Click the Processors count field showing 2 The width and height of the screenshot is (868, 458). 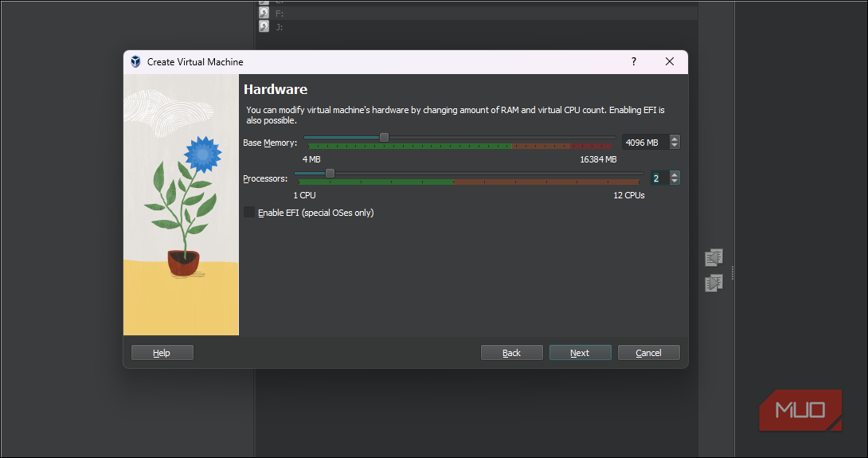[659, 178]
